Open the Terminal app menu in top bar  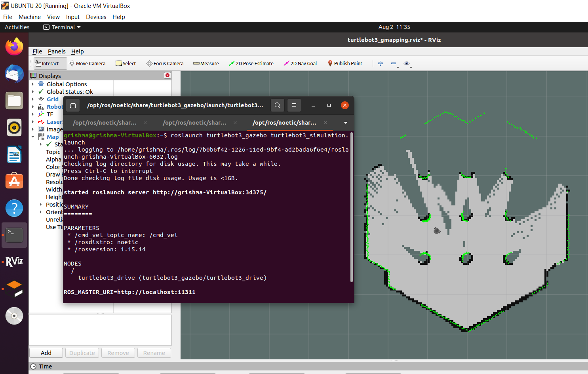62,27
